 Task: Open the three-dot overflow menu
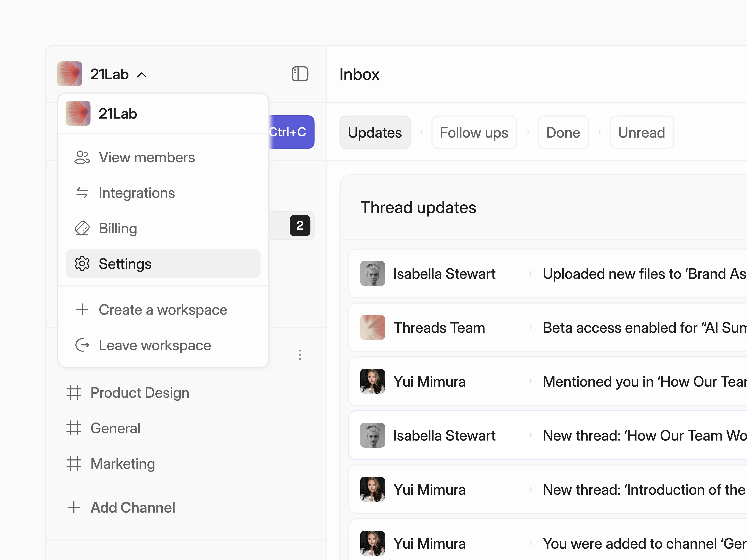coord(300,355)
